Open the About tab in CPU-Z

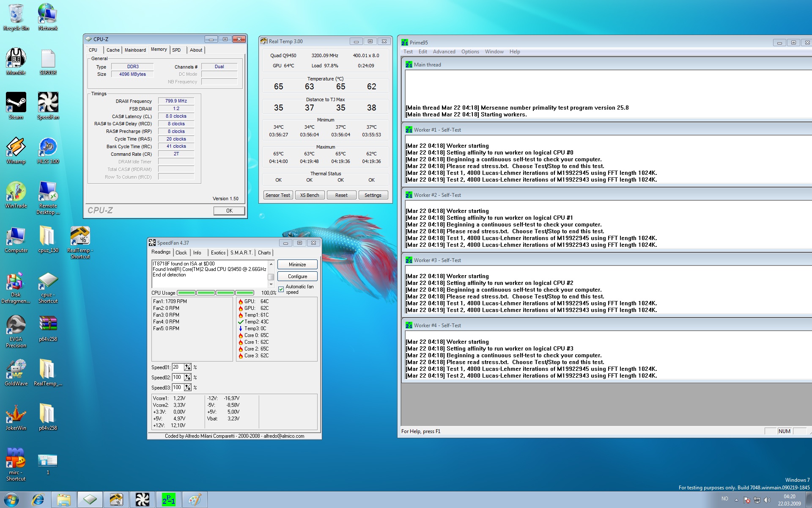196,50
